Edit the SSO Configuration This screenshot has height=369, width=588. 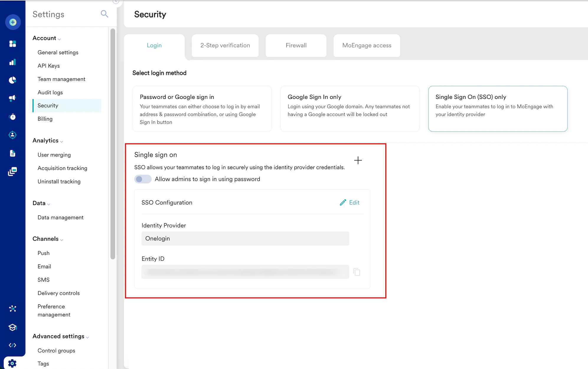tap(350, 203)
